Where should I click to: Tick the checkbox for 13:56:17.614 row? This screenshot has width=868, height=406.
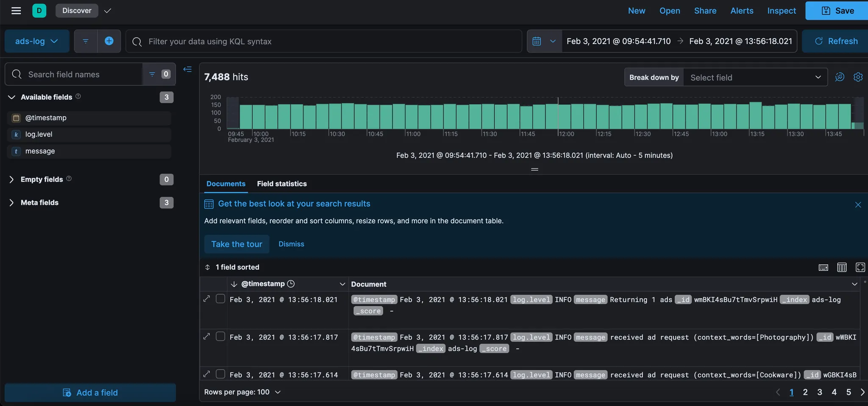click(220, 374)
